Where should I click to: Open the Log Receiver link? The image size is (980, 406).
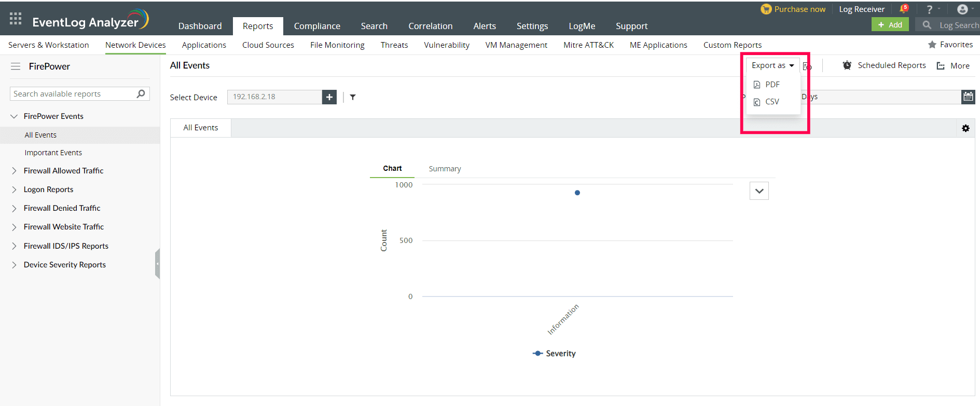862,9
